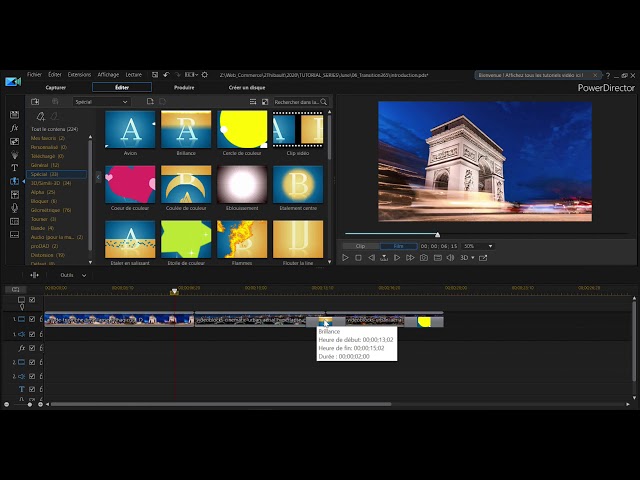Collapse the tag panel with the arrow
Image resolution: width=640 pixels, height=480 pixels.
[x=98, y=177]
